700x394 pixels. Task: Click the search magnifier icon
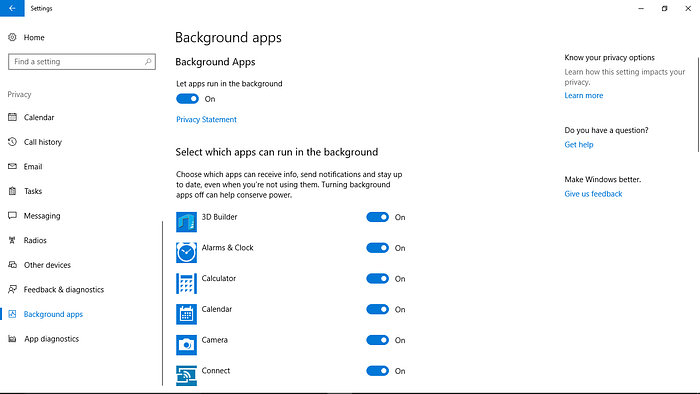pos(148,62)
